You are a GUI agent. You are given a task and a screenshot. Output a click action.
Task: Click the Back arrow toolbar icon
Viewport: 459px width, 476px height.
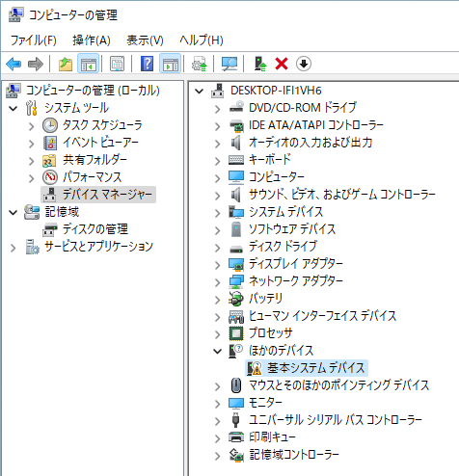(x=13, y=64)
